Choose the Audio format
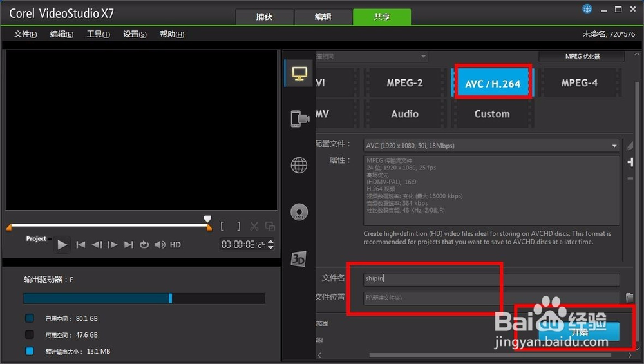 tap(404, 114)
